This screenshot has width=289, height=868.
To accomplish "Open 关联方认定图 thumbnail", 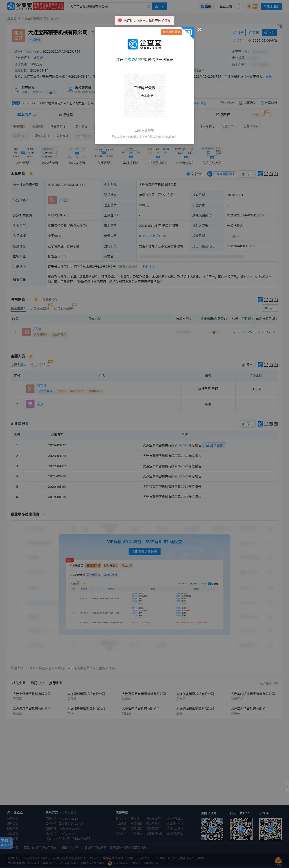I will click(212, 156).
